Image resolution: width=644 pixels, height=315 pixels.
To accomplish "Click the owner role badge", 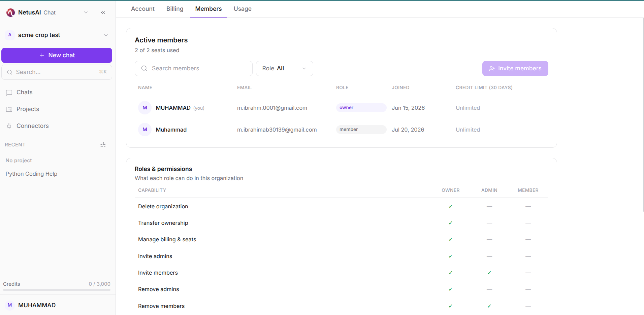I will (x=361, y=108).
